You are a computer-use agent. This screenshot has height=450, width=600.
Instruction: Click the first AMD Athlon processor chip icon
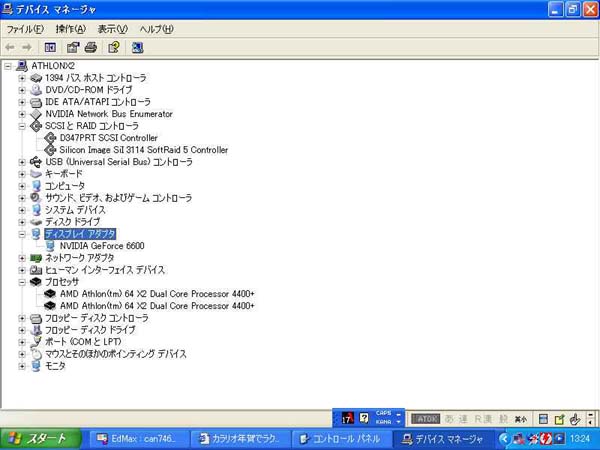[x=50, y=294]
